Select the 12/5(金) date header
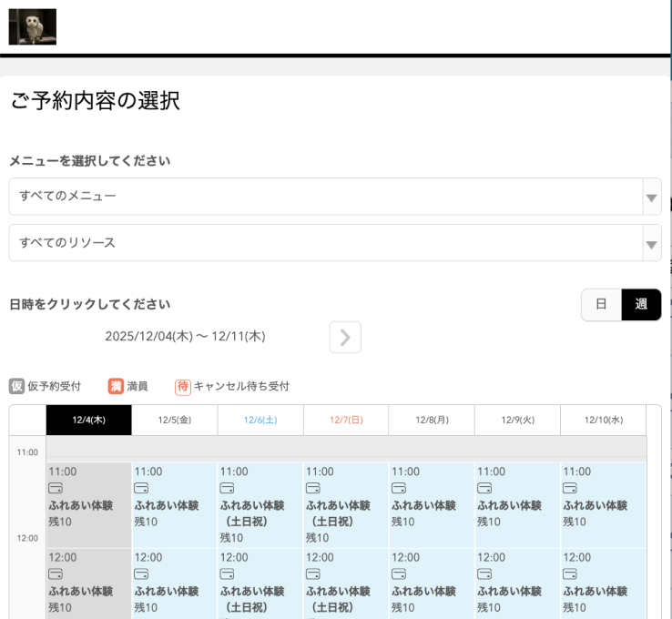 (175, 420)
